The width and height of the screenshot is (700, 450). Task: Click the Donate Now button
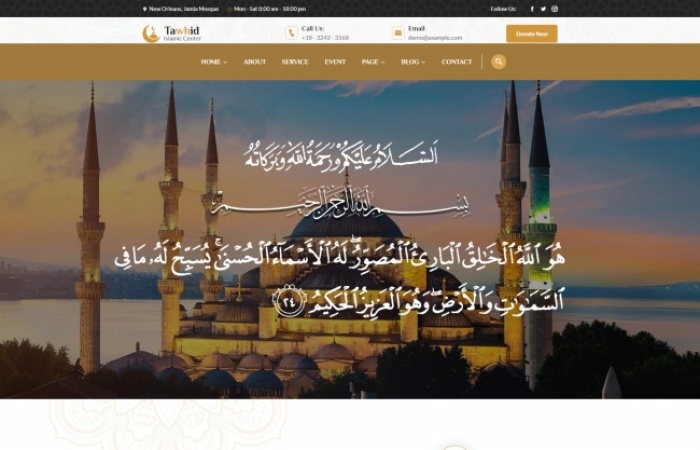(x=532, y=34)
